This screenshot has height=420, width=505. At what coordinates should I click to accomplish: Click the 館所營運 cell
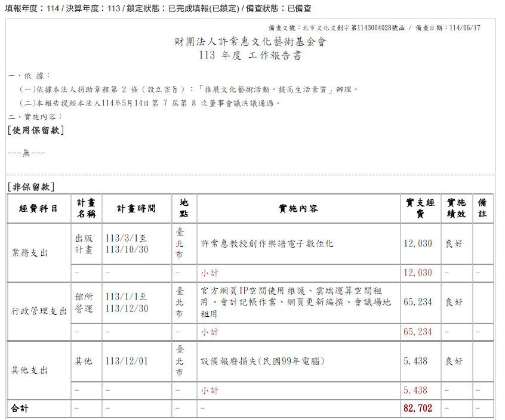click(x=84, y=302)
